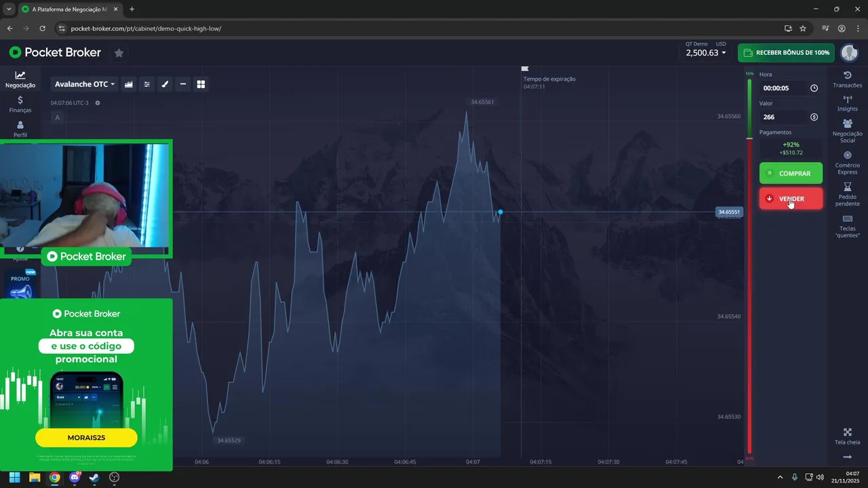The image size is (868, 488).
Task: Open the user avatar profile menu
Action: [849, 52]
